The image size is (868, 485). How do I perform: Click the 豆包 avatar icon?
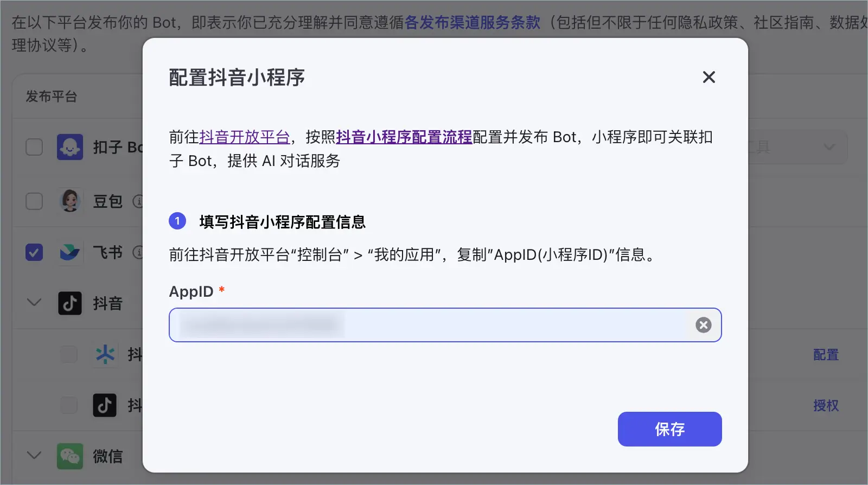[x=70, y=201]
